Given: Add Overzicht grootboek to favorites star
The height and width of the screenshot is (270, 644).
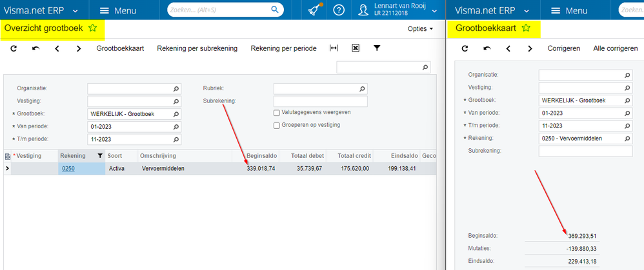Looking at the screenshot, I should (x=93, y=28).
